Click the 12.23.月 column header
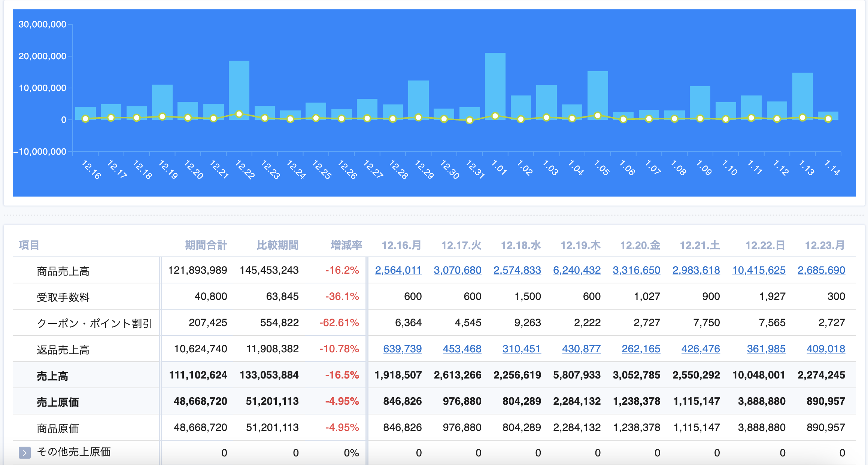The image size is (868, 465). 825,245
